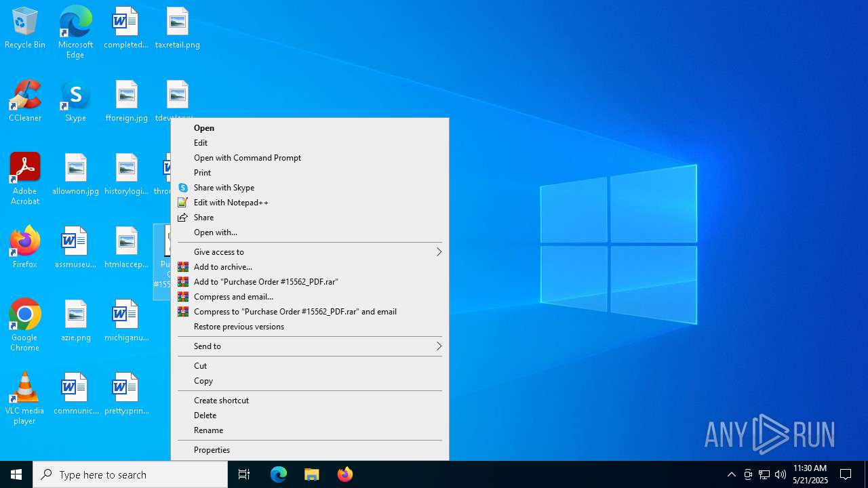868x488 pixels.
Task: Expand the Send to submenu
Action: coord(310,346)
